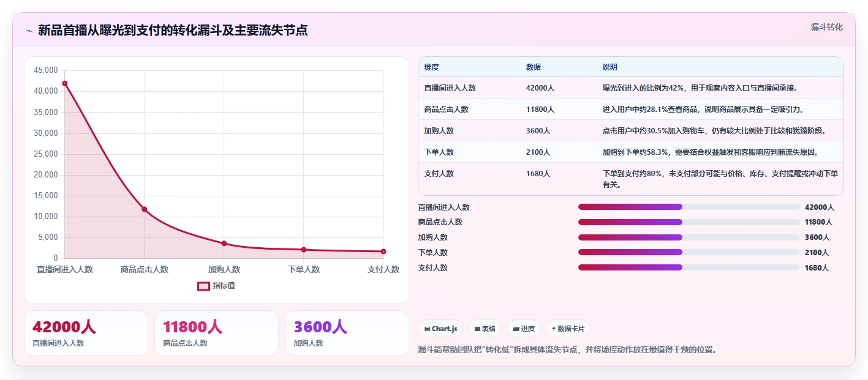This screenshot has height=380, width=868.
Task: Select the 表格 chip
Action: pos(485,329)
